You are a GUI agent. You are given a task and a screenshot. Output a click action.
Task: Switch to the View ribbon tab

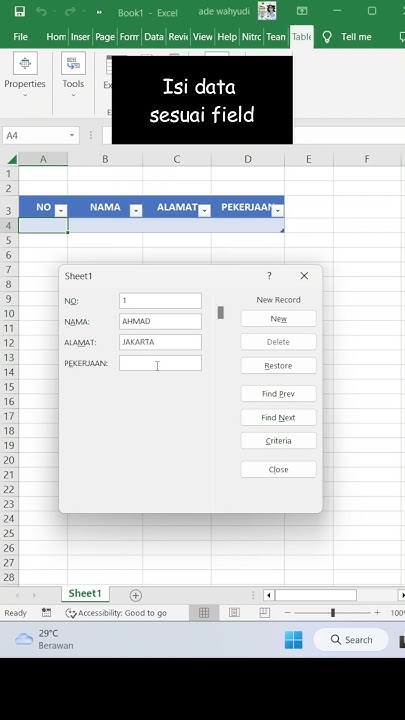coord(202,37)
